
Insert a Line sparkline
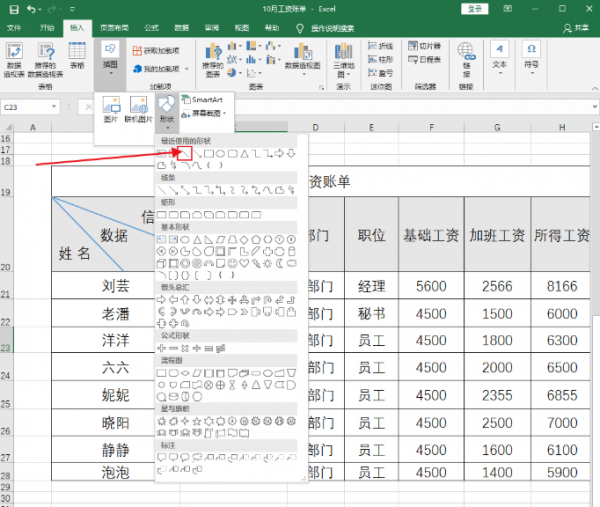(x=381, y=46)
